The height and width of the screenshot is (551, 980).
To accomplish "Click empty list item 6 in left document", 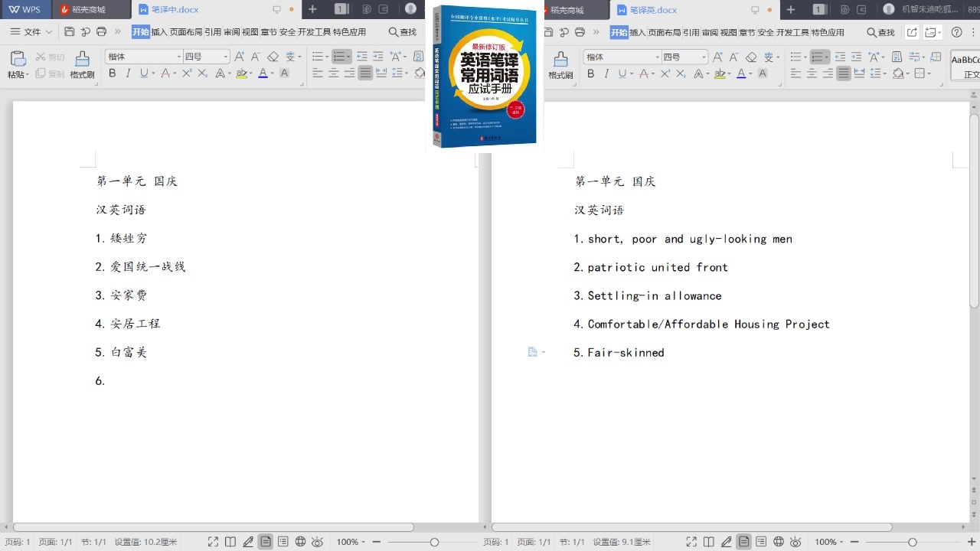I will 100,380.
